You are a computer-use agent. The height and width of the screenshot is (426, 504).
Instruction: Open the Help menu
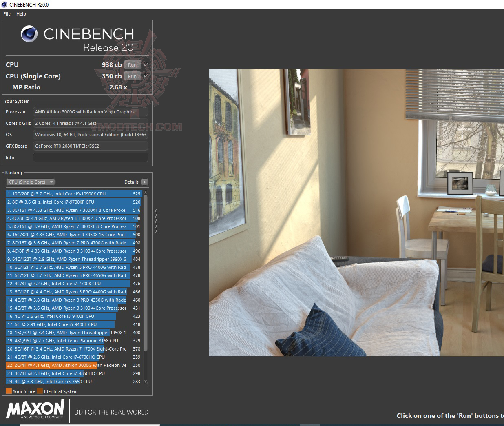(21, 14)
